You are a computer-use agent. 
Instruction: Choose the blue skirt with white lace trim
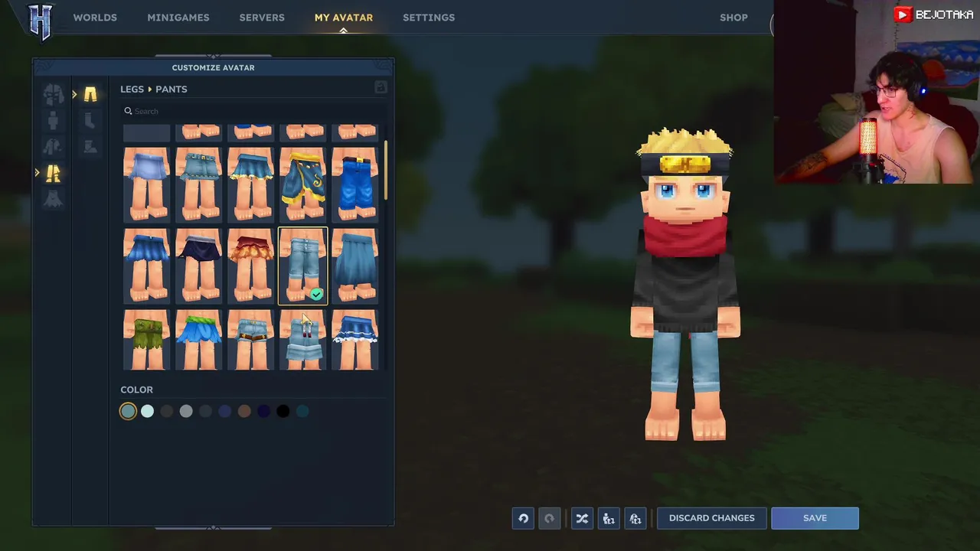click(354, 340)
